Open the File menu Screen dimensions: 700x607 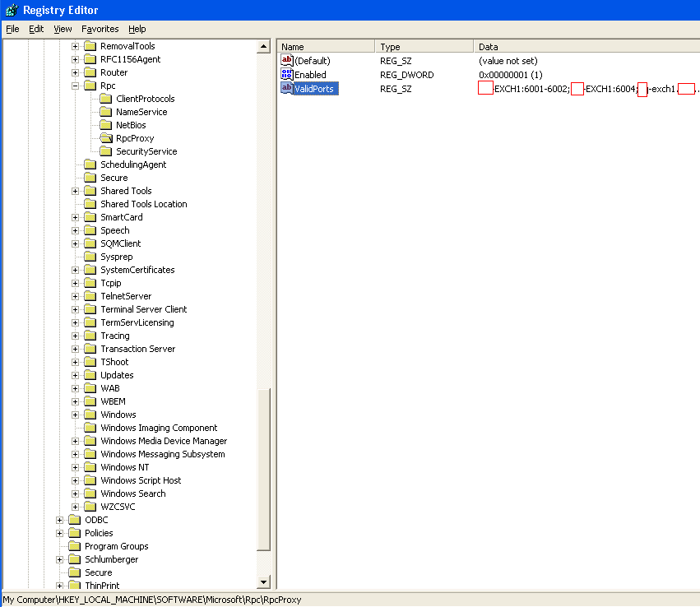12,29
